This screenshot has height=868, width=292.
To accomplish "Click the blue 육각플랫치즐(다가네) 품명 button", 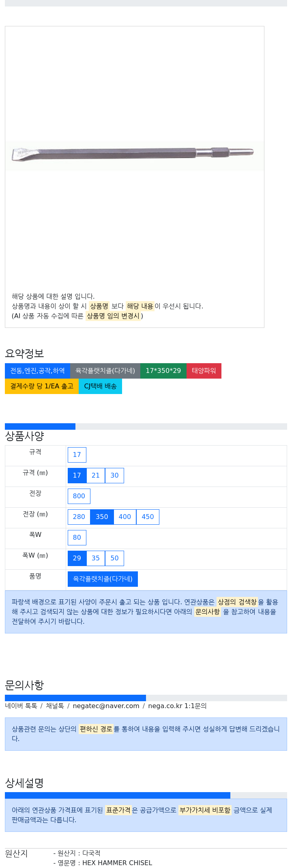I will [103, 579].
